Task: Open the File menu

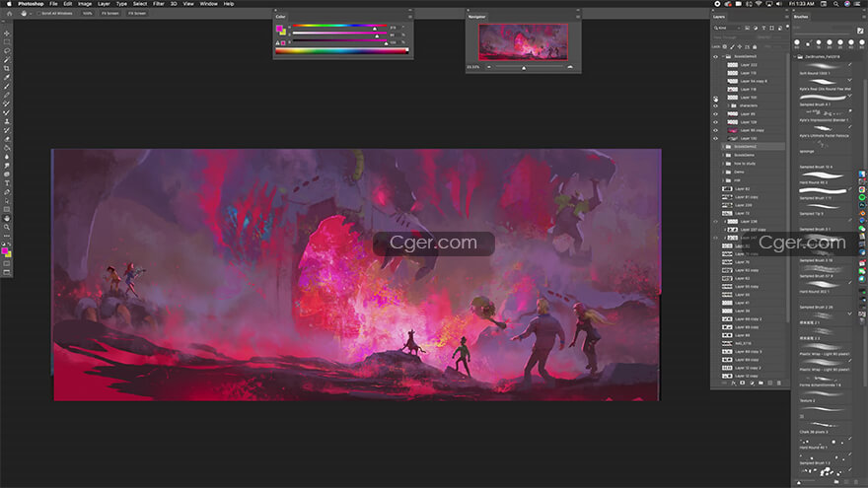Action: click(53, 4)
